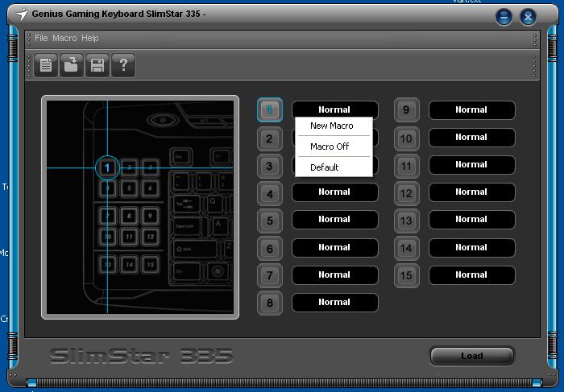
Task: Select macro key number 8 button
Action: click(x=270, y=303)
